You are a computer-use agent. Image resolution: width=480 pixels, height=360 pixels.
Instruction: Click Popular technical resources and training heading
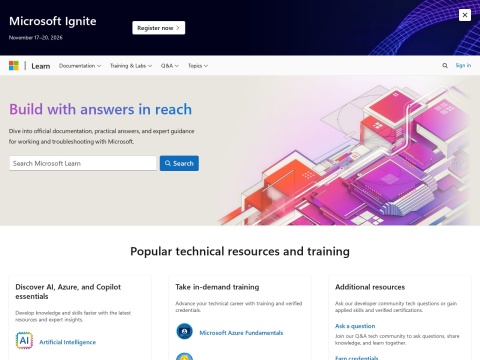tap(240, 251)
